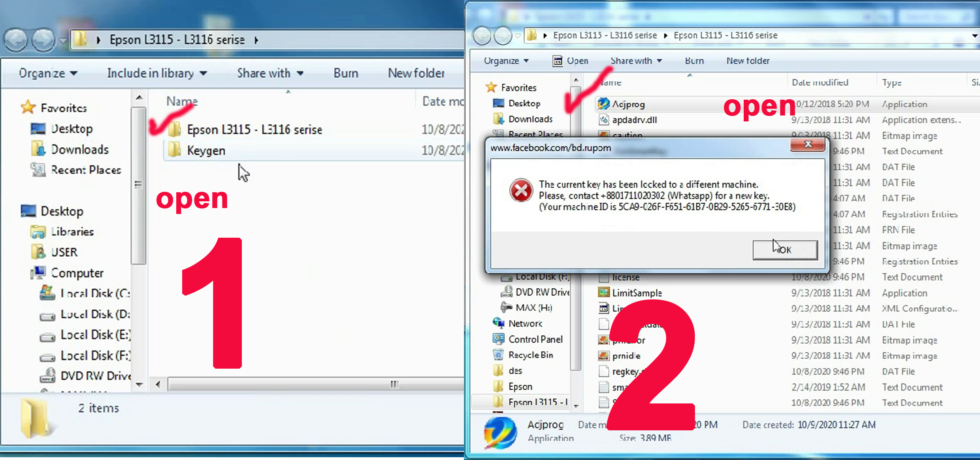Open Control Panel in right window sidebar
This screenshot has height=460, width=980.
(528, 339)
